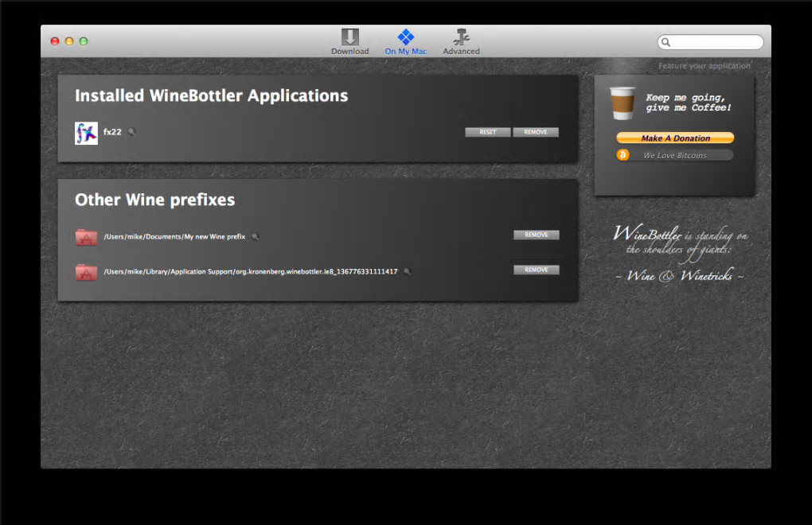Switch to the On My Mac tab
Image resolution: width=812 pixels, height=525 pixels.
coord(405,42)
